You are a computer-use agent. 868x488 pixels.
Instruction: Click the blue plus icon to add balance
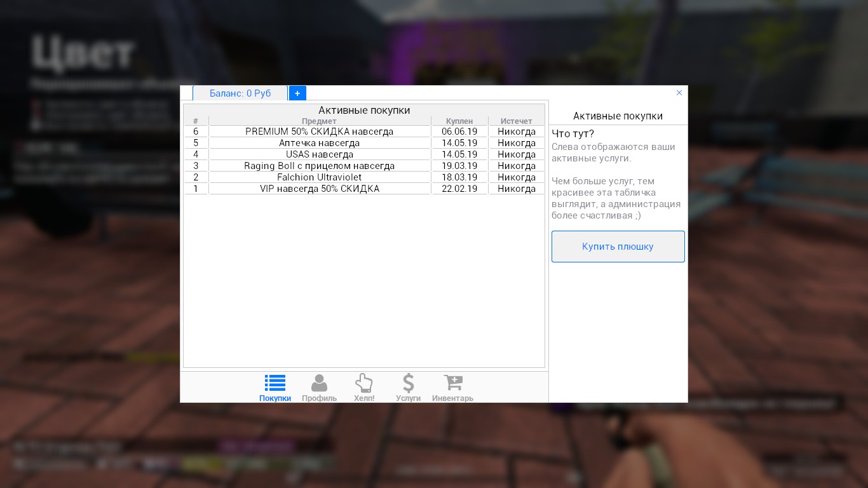tap(297, 93)
